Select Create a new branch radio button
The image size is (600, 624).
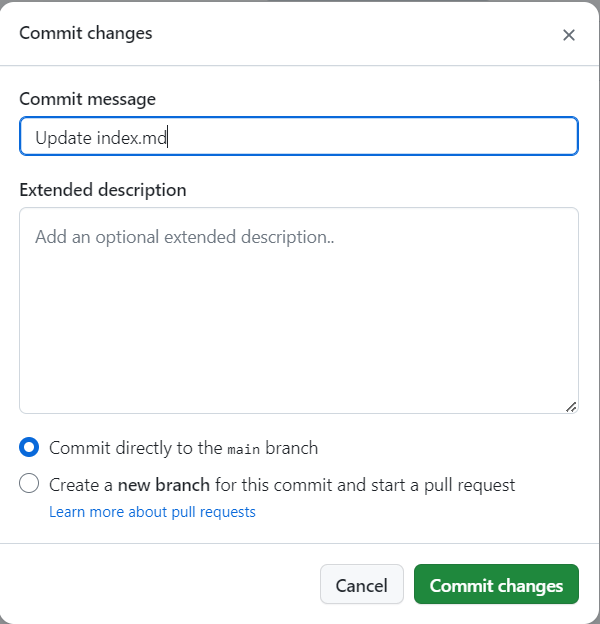point(29,484)
